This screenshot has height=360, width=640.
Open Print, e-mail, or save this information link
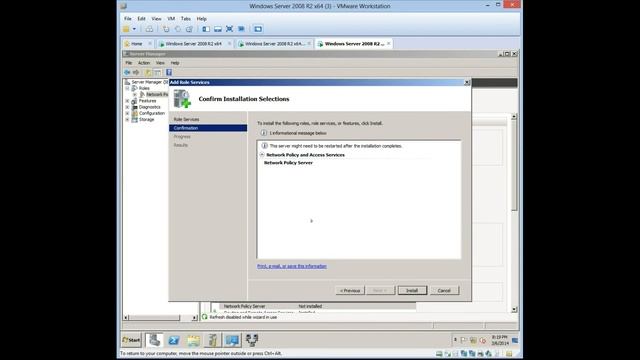coord(292,266)
